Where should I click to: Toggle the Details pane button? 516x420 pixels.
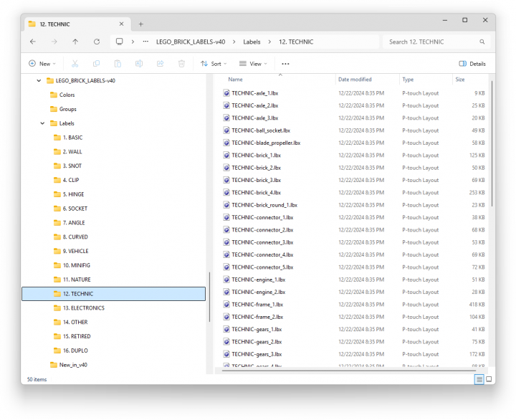tap(472, 64)
